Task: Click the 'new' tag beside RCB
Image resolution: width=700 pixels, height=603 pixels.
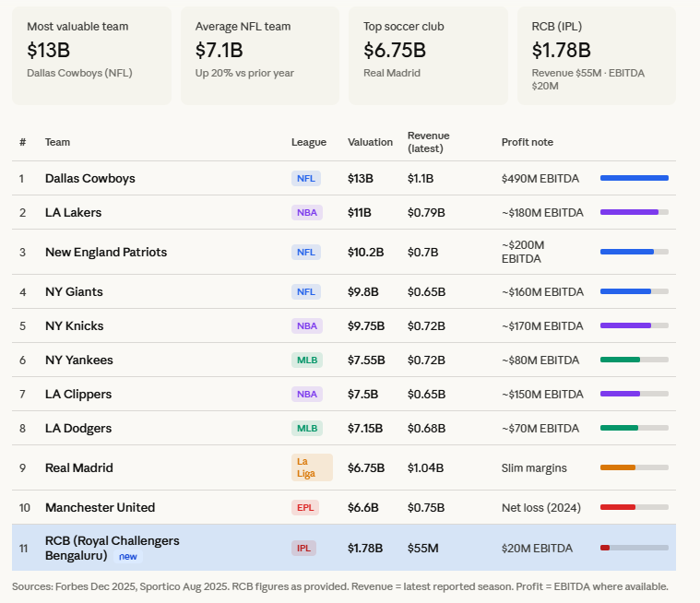Action: [x=128, y=557]
